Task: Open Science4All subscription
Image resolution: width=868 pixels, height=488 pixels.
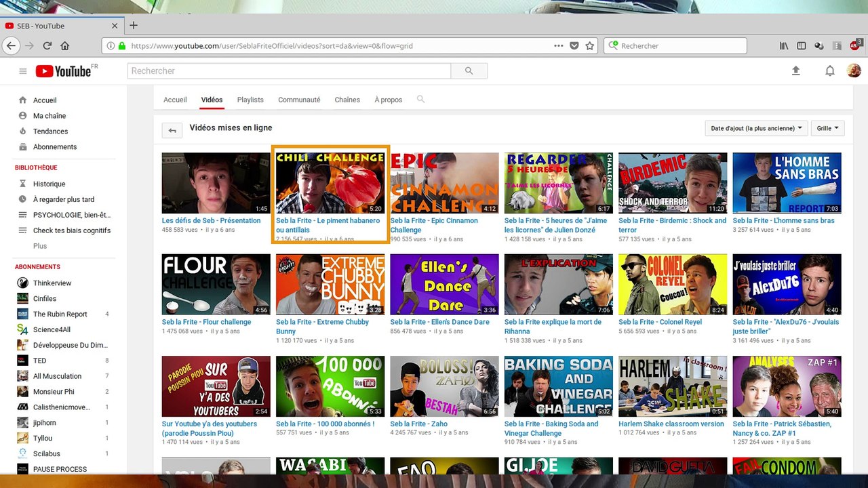Action: [52, 330]
